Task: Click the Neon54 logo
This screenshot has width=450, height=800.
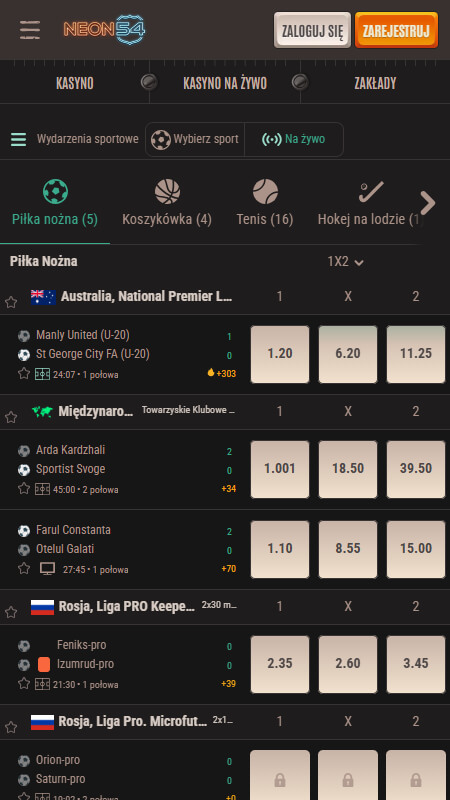Action: (105, 30)
